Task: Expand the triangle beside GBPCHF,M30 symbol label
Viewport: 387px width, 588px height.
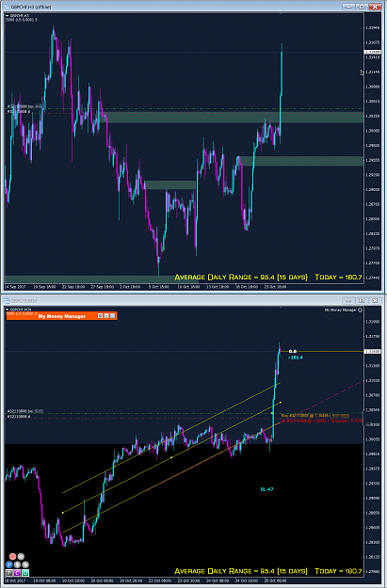Action: coord(8,310)
